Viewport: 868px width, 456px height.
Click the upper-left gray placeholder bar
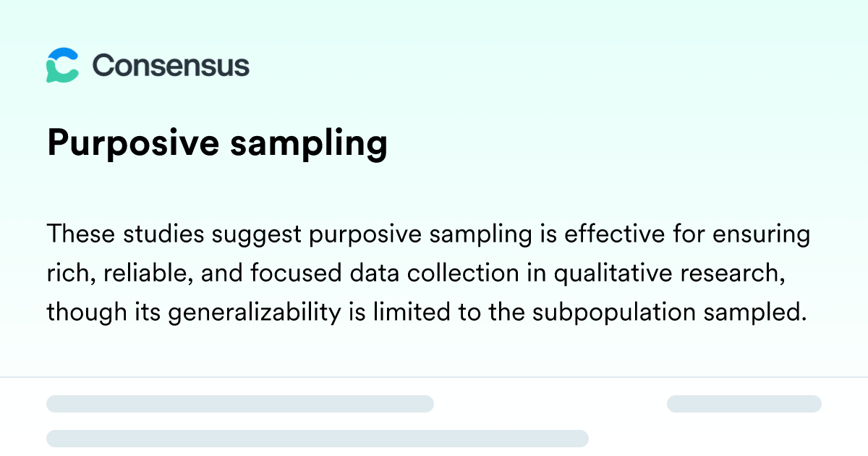(240, 404)
